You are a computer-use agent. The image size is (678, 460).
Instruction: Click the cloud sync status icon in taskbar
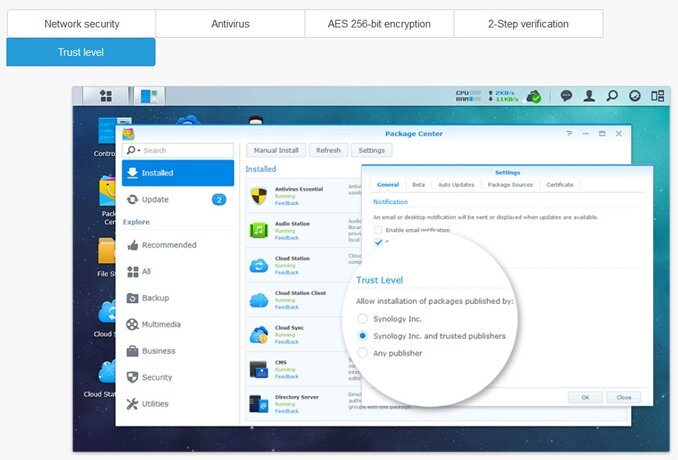click(534, 96)
